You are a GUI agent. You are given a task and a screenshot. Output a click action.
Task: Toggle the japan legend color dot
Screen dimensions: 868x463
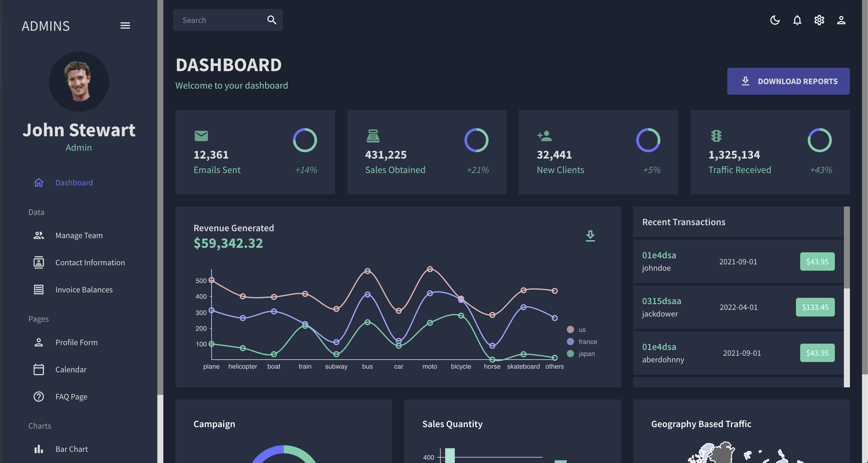(x=570, y=354)
